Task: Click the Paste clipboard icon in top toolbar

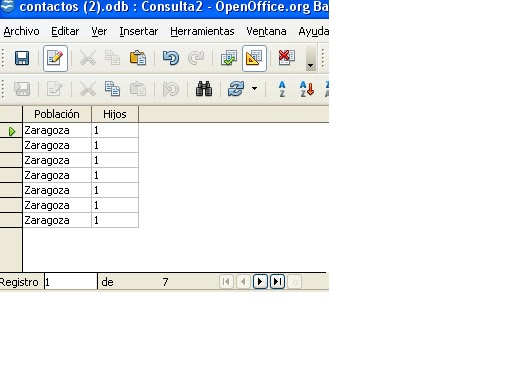Action: (x=138, y=58)
